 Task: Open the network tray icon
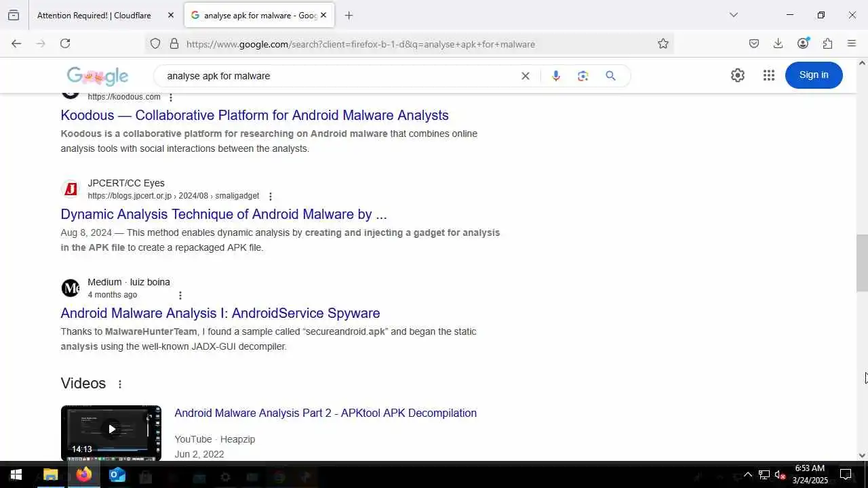(x=764, y=474)
